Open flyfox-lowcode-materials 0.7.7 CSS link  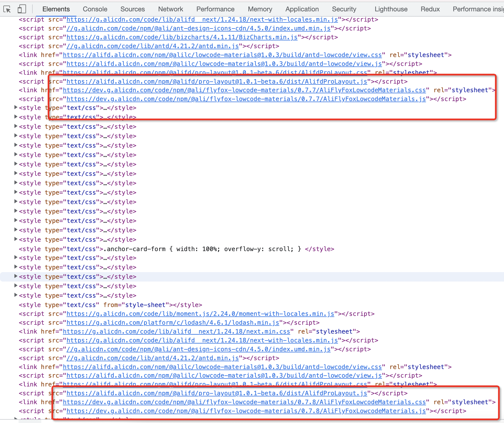244,90
